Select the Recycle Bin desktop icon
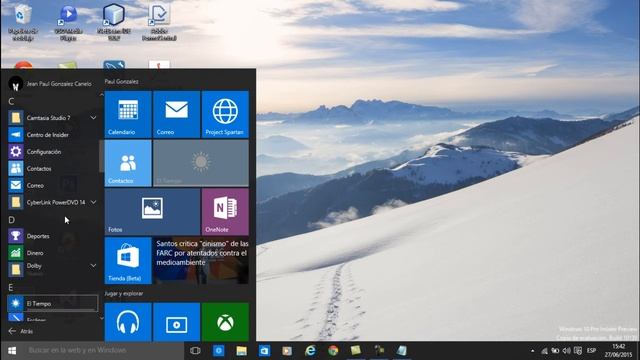The height and width of the screenshot is (360, 640). point(23,23)
